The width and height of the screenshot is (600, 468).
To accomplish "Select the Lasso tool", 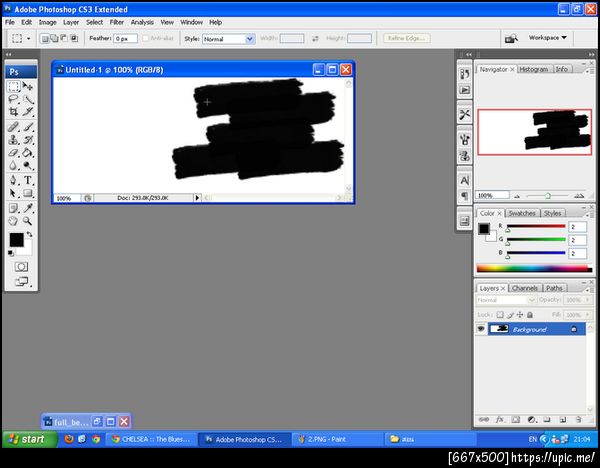I will click(x=13, y=99).
